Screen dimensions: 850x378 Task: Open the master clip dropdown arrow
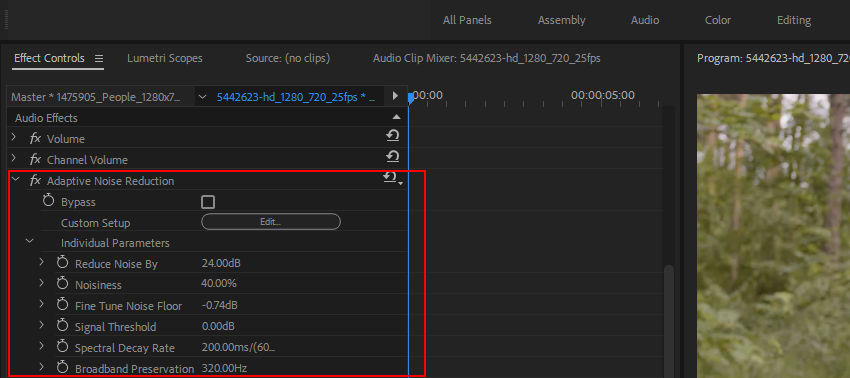[202, 97]
